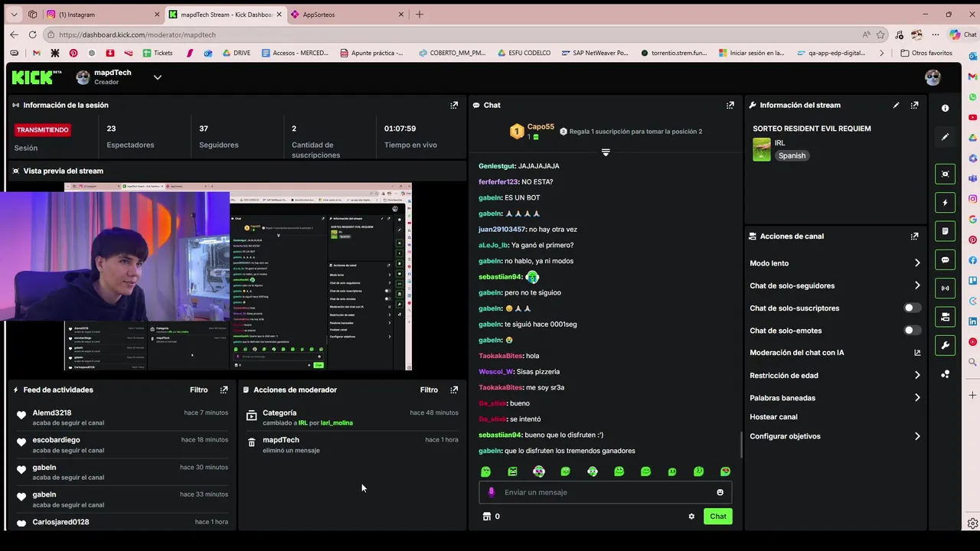Refresh the page with the browser reload button
The height and width of the screenshot is (551, 980).
[x=32, y=34]
